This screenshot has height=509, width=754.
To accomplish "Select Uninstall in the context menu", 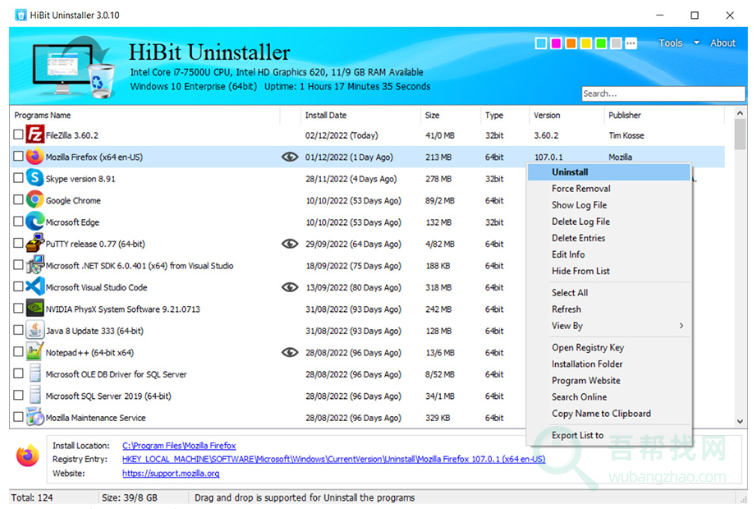I will [x=570, y=172].
